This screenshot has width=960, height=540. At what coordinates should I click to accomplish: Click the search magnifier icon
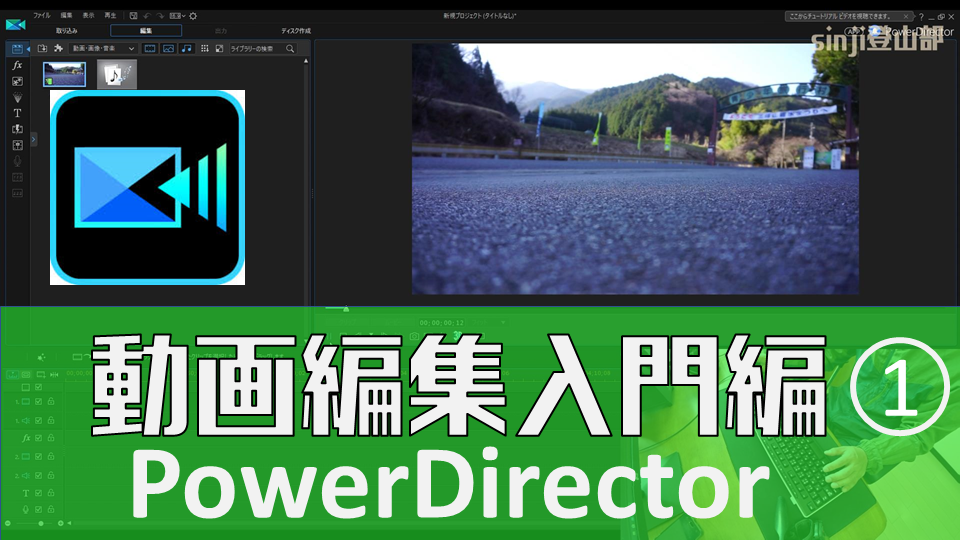click(290, 48)
